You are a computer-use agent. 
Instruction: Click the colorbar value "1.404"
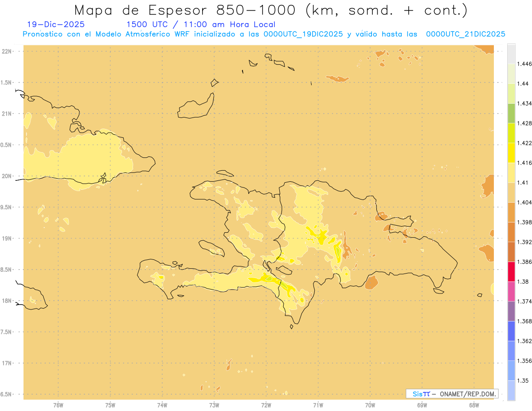[525, 202]
